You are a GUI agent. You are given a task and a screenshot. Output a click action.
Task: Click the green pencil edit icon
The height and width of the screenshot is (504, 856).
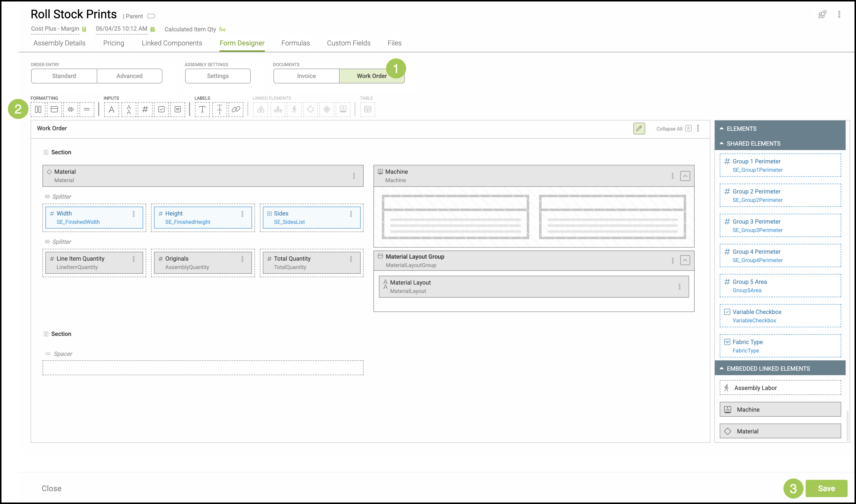point(639,128)
